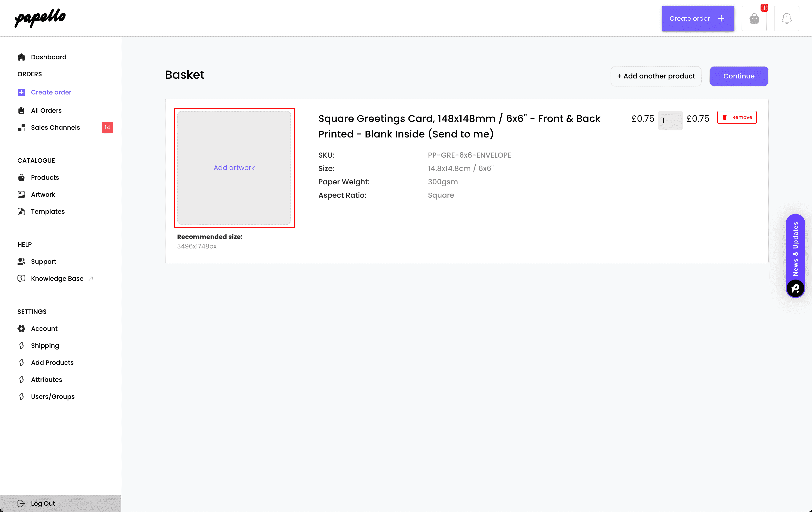
Task: Click the Artwork image icon
Action: (21, 194)
